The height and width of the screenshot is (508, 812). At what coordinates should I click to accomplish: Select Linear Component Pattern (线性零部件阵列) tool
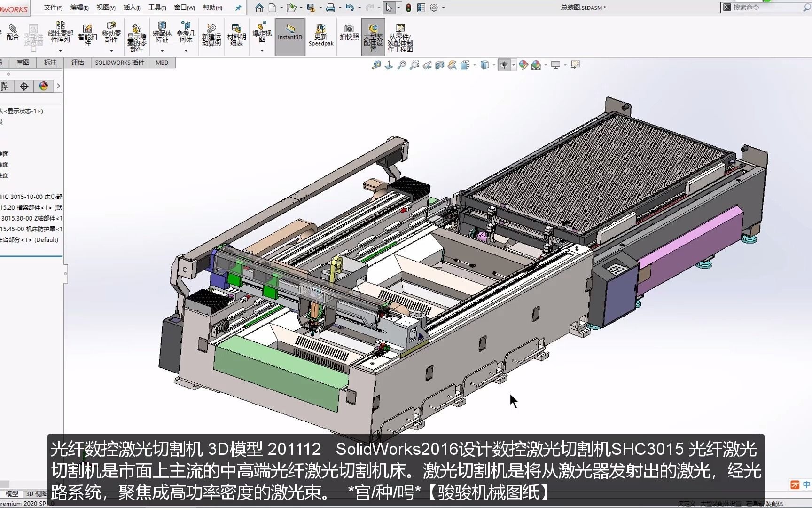(x=61, y=32)
